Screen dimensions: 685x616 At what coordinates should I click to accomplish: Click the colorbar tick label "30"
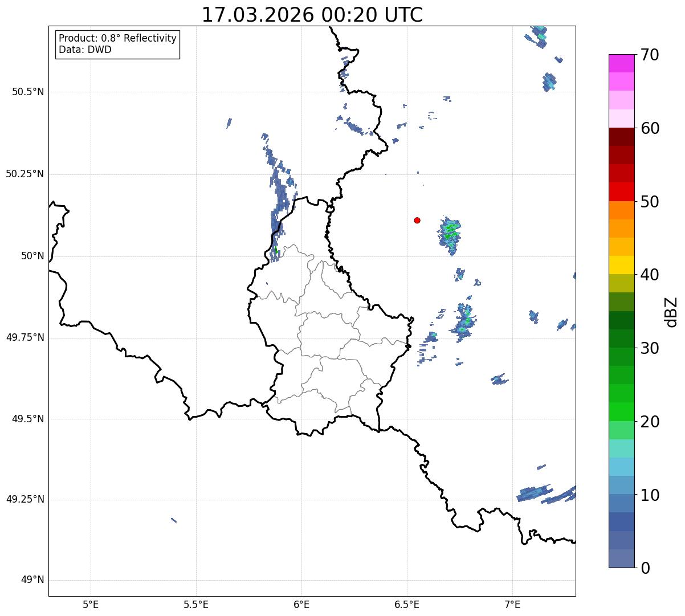pos(650,348)
